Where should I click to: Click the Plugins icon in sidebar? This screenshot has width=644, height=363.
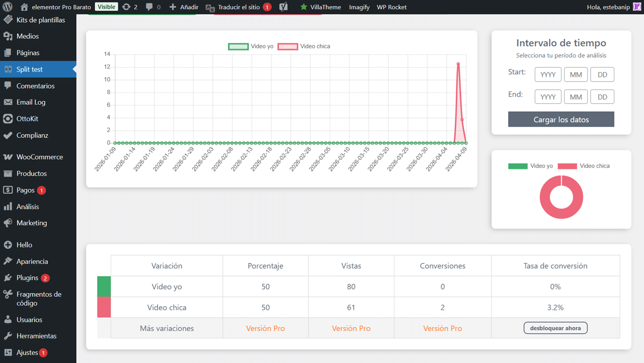pos(8,278)
